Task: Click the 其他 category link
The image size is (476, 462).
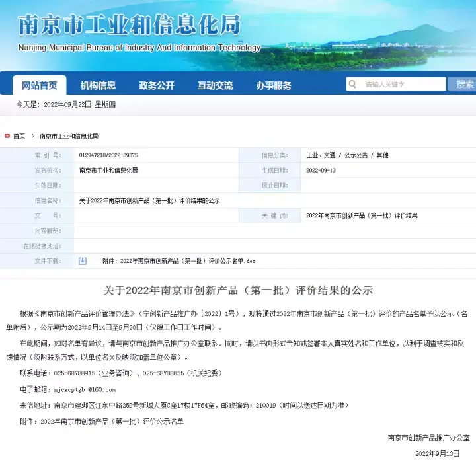Action: tap(383, 155)
